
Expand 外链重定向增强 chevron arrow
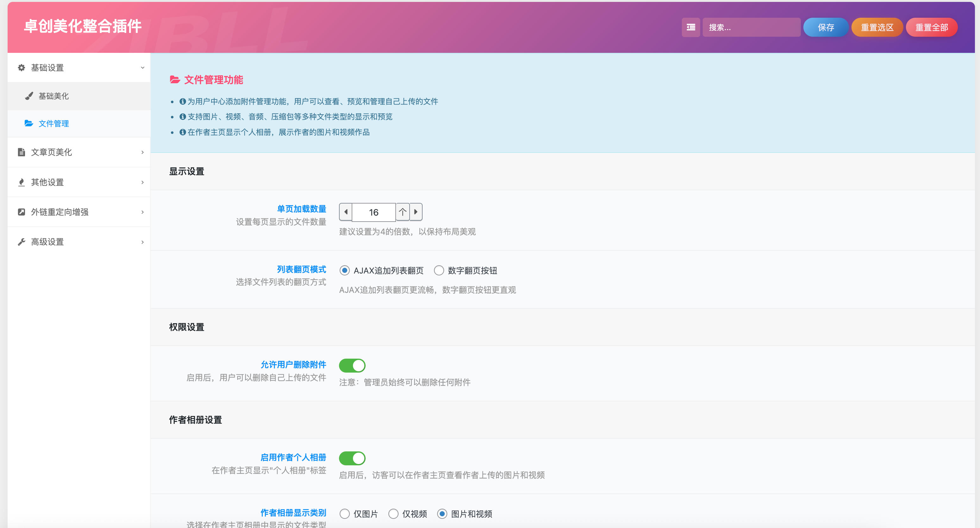point(143,212)
